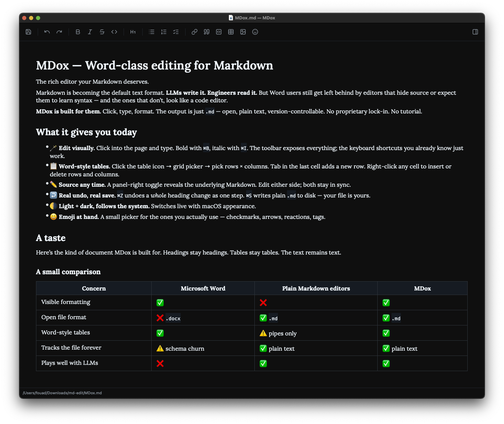504x424 pixels.
Task: Insert an image
Action: pyautogui.click(x=243, y=32)
